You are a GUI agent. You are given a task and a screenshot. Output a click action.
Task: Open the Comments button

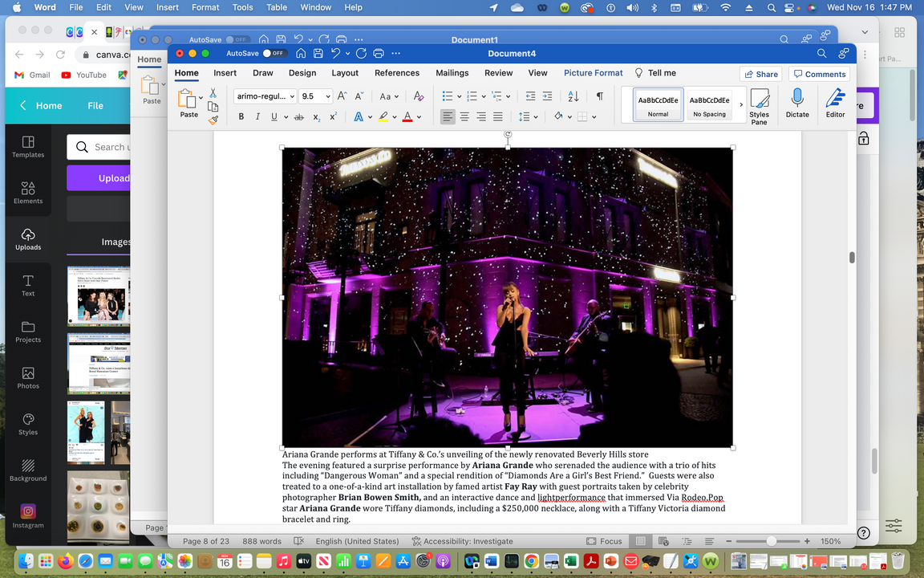pyautogui.click(x=819, y=74)
